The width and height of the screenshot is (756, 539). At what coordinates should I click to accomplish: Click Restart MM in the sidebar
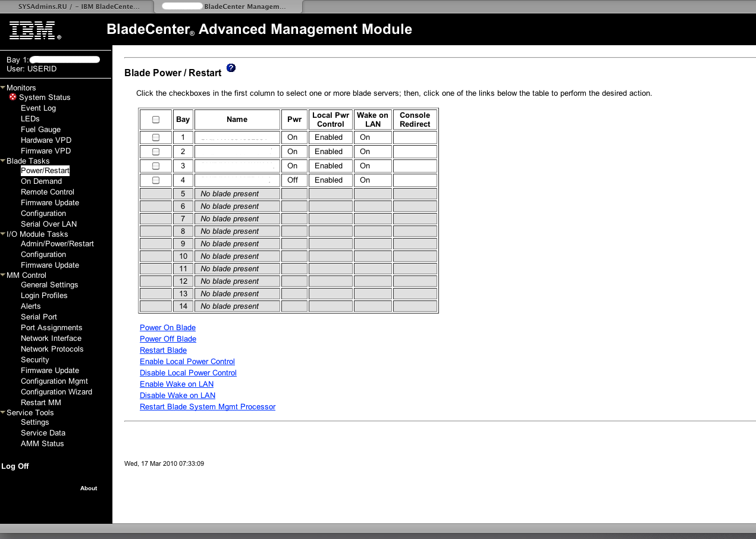[x=41, y=403]
